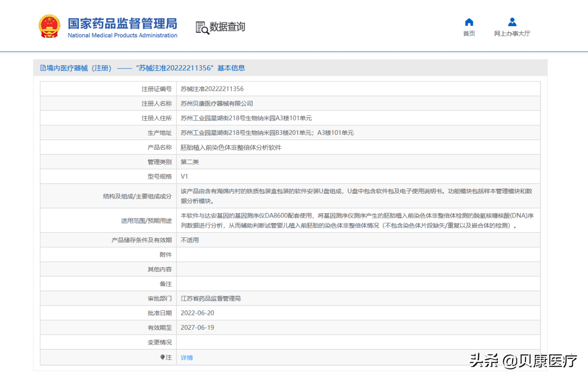Click the 审批部门 row label
Screen dimensions: 588x379
[160, 299]
